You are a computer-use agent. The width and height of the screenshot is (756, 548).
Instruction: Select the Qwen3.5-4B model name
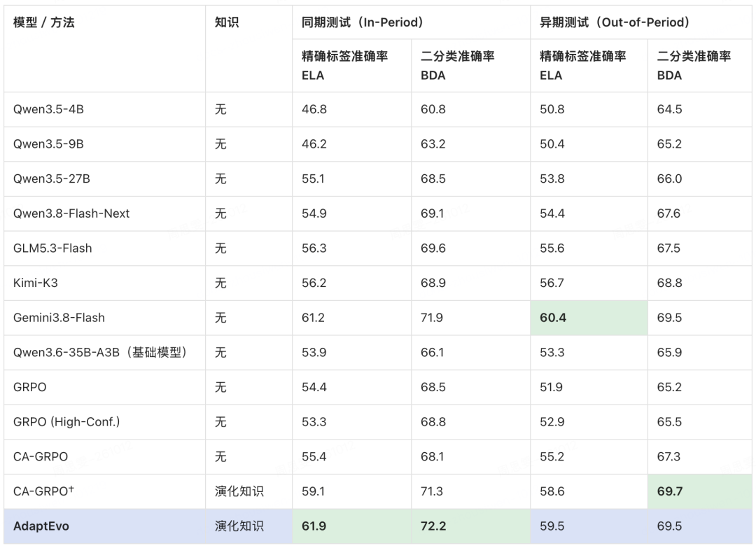(x=48, y=109)
